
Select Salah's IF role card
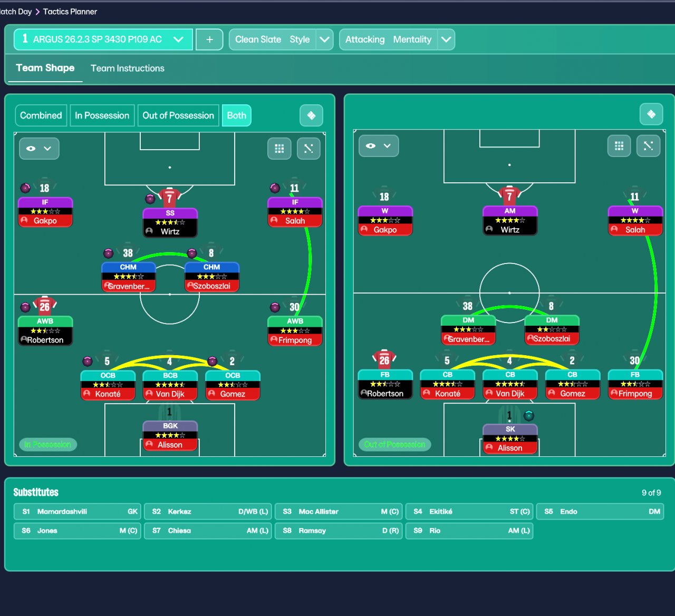point(295,212)
